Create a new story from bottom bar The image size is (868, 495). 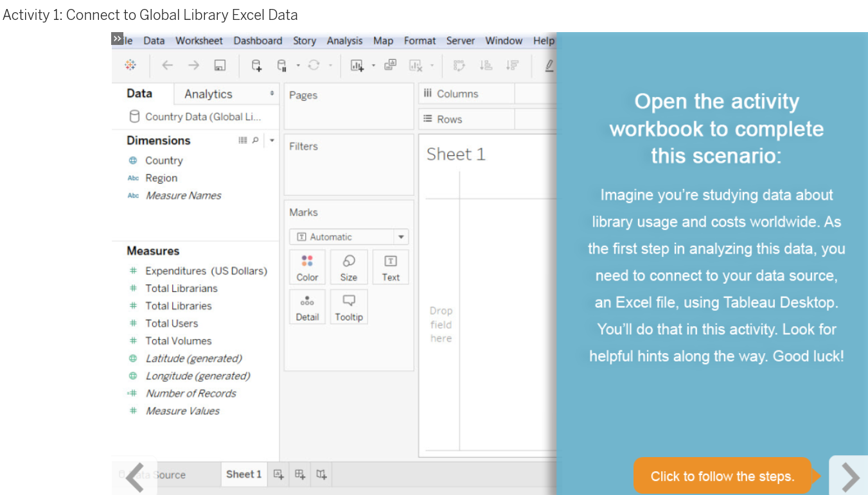click(x=321, y=474)
